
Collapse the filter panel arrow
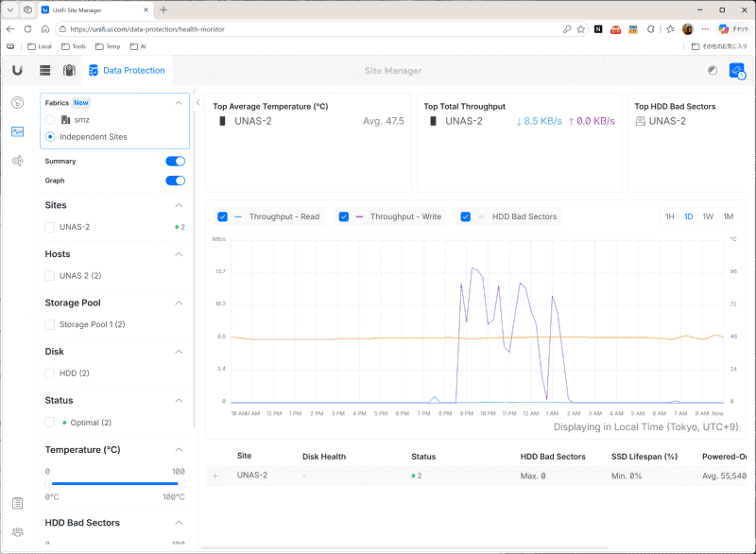coord(198,102)
